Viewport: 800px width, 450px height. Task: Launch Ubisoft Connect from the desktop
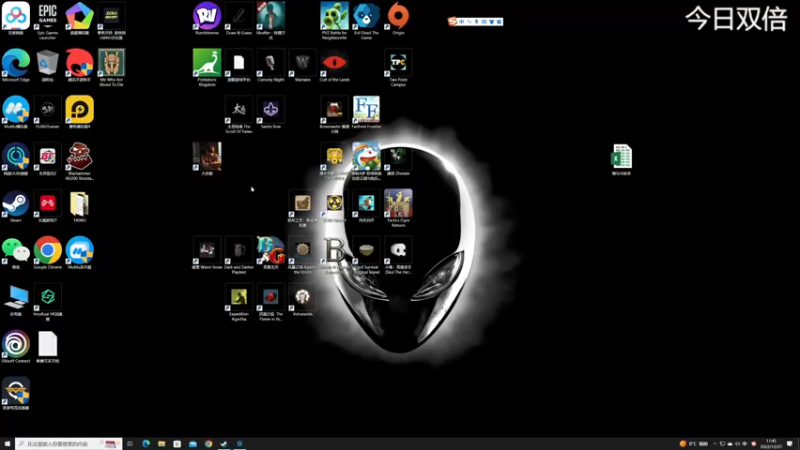pyautogui.click(x=16, y=346)
